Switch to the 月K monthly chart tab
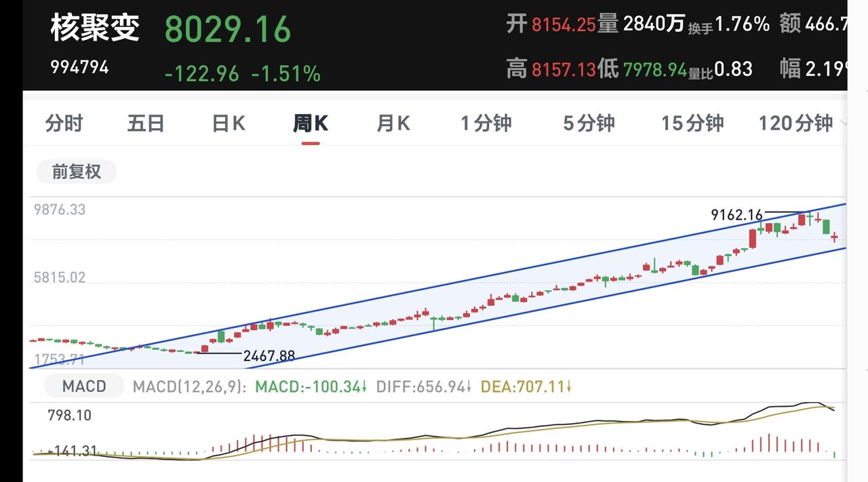The image size is (868, 482). [393, 123]
